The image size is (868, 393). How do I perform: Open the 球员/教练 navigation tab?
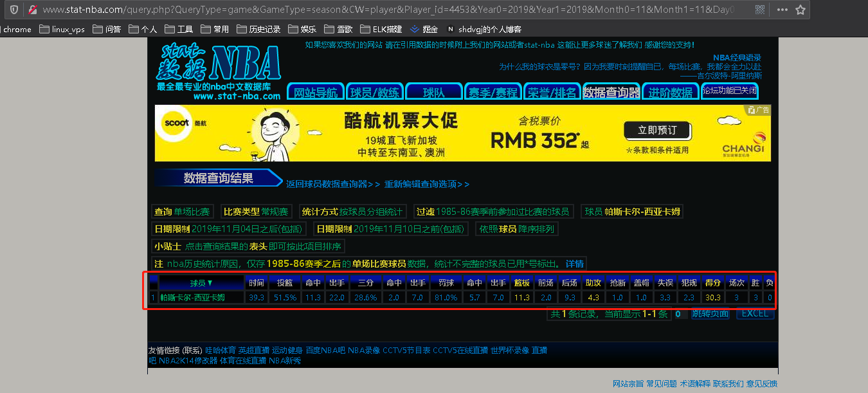coord(375,92)
